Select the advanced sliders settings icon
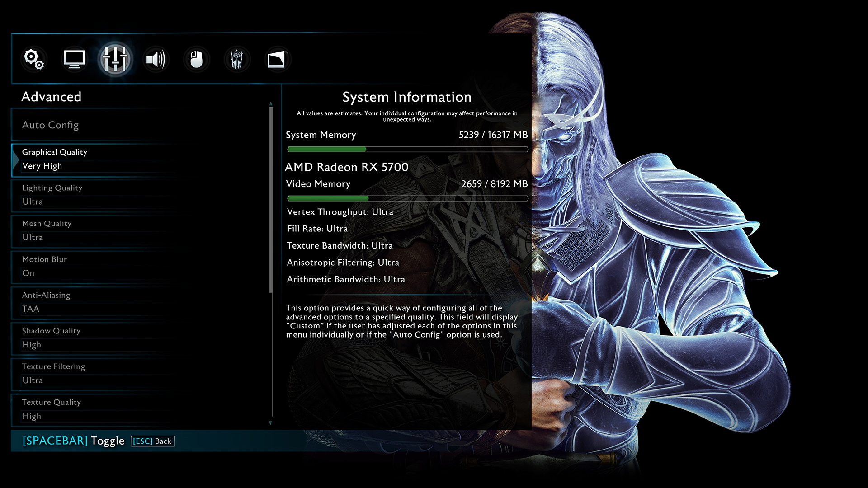868x488 pixels. click(115, 59)
